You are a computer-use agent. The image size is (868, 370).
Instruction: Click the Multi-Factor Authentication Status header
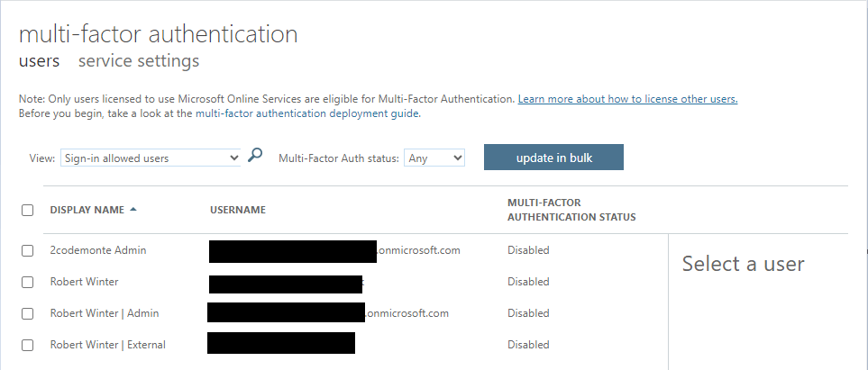pos(571,210)
